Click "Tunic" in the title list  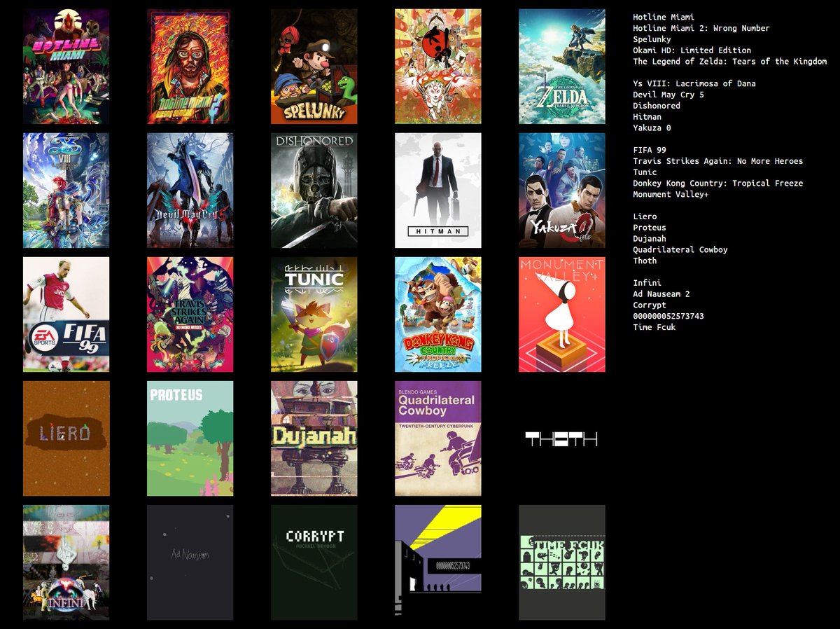(x=645, y=172)
